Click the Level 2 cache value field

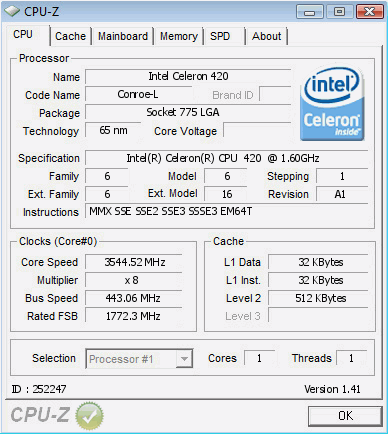[319, 298]
